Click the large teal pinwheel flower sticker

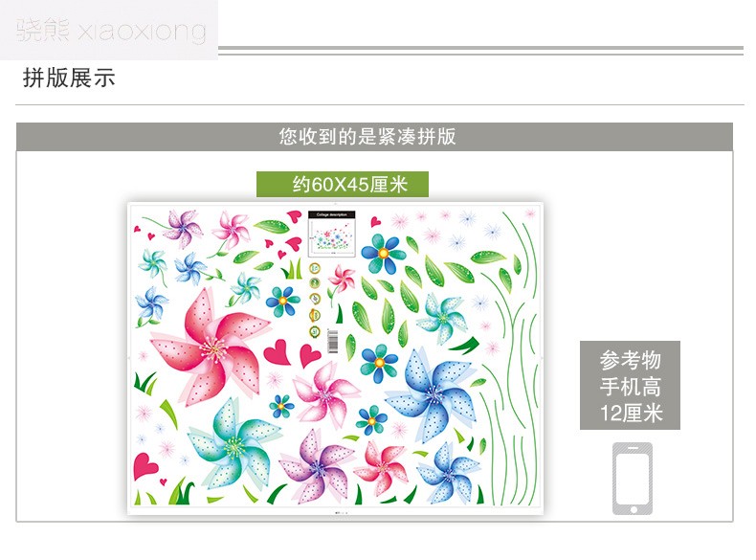click(x=234, y=445)
